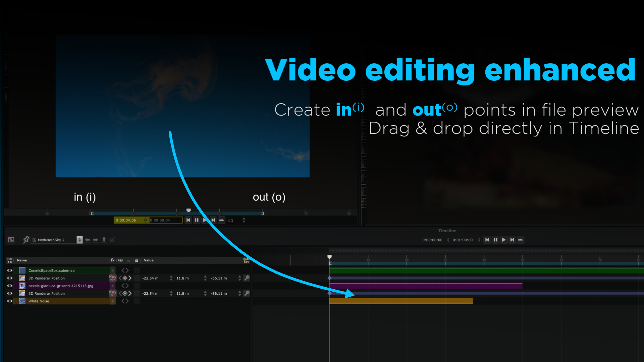Click the preview duration 0:00:08:04 field
This screenshot has height=362, width=644.
165,220
